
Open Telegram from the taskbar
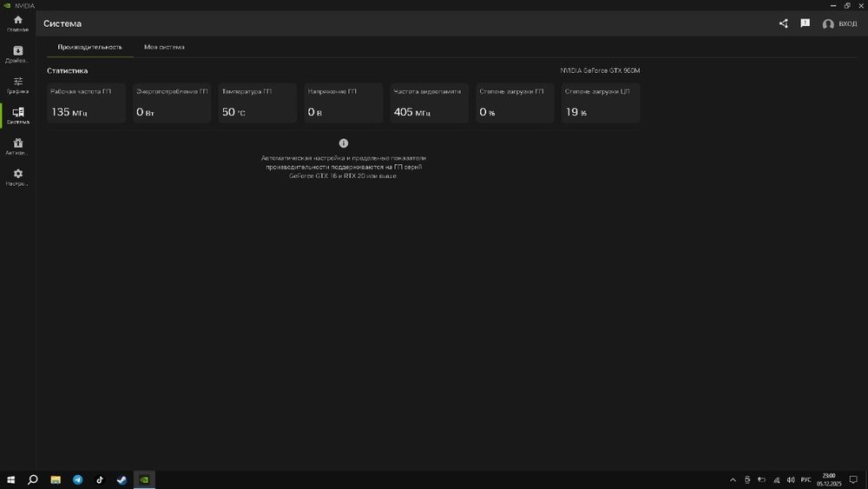tap(77, 479)
